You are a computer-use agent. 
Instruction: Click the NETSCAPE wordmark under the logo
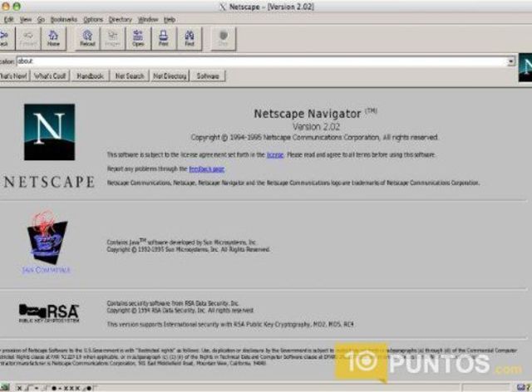coord(49,182)
